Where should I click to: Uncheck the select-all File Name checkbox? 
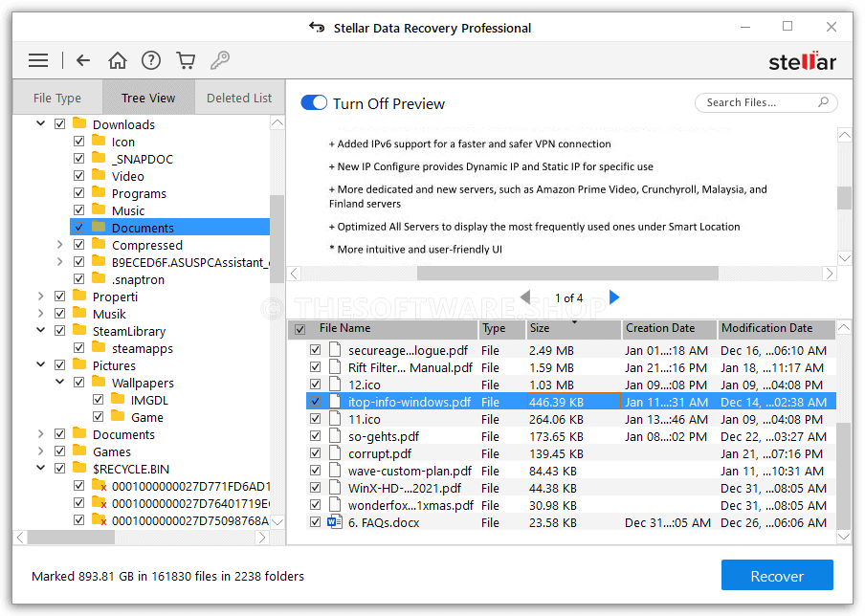coord(300,329)
